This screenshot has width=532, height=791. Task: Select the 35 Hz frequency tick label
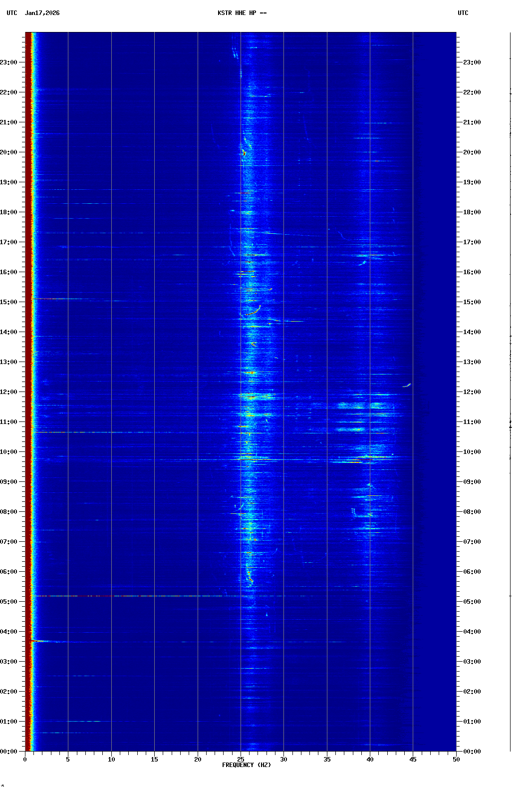(x=327, y=760)
